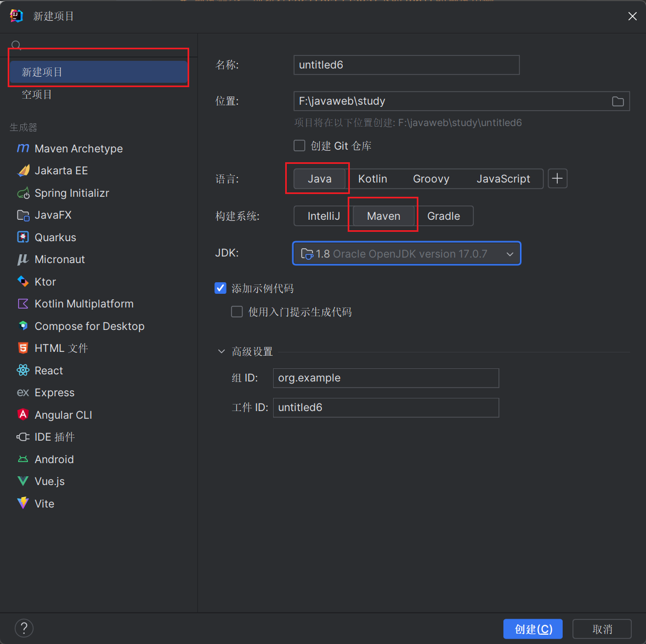Screen dimensions: 646x644
Task: Click the Spring Initializr leaf icon
Action: click(x=23, y=193)
